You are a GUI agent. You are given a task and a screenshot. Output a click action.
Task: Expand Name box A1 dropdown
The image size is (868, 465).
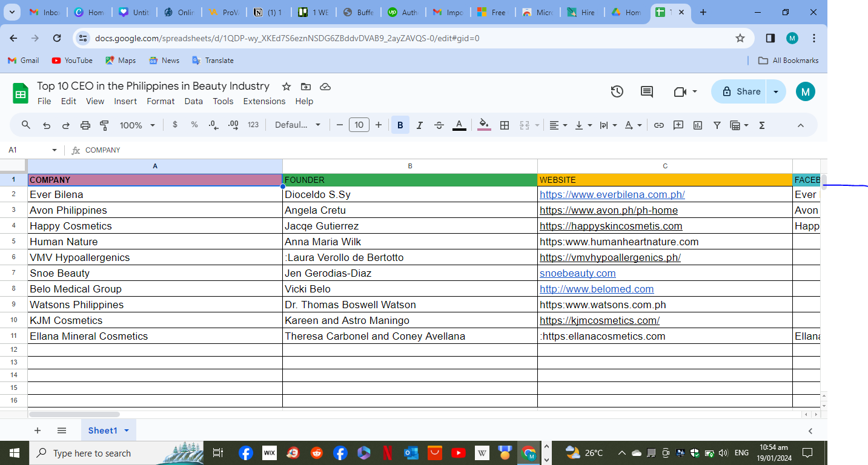55,150
